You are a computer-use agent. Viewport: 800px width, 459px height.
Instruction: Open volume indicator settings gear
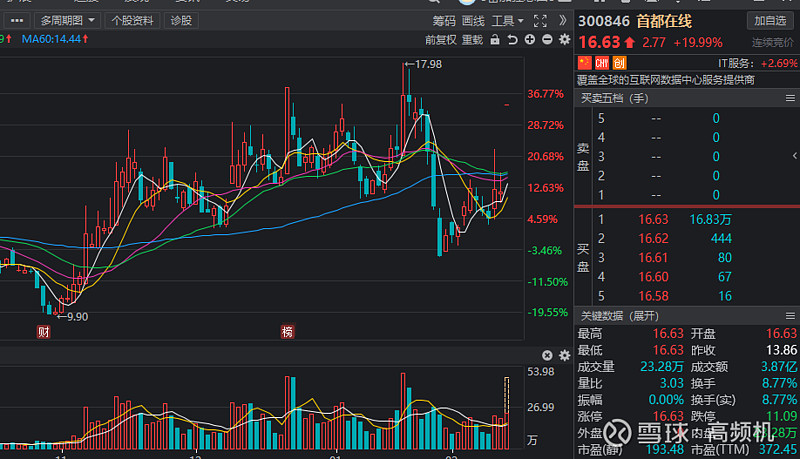click(564, 355)
